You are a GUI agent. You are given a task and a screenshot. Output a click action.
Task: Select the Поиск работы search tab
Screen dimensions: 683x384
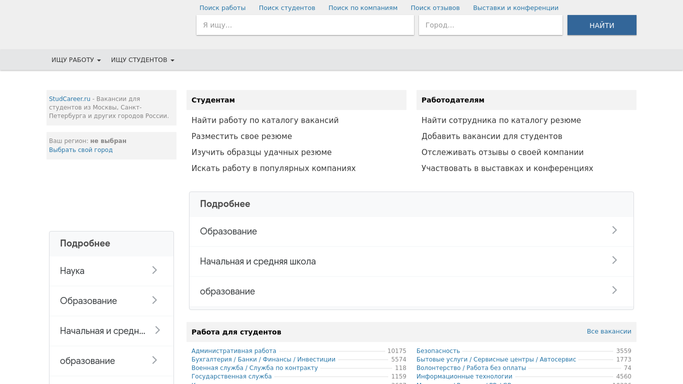[x=222, y=8]
